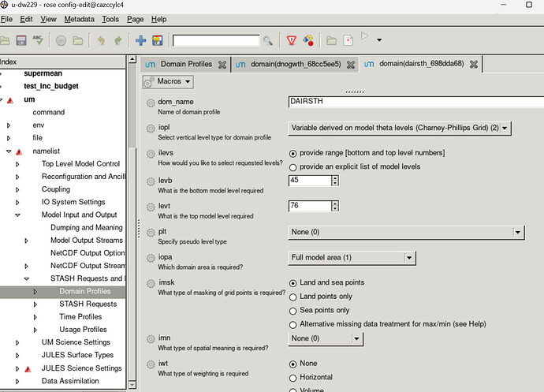Click the suite output folder icon

pos(332,41)
